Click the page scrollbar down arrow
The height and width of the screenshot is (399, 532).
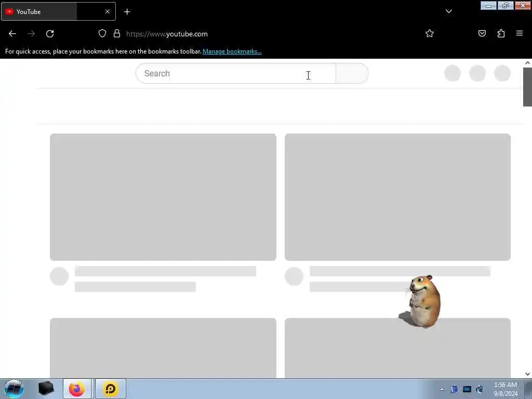pos(527,374)
